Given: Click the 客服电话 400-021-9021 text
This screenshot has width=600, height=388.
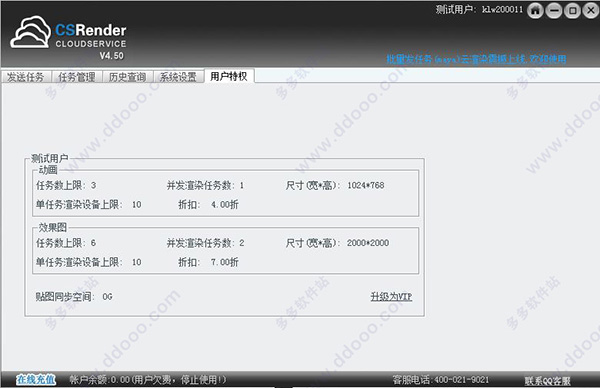Looking at the screenshot, I should pos(441,380).
